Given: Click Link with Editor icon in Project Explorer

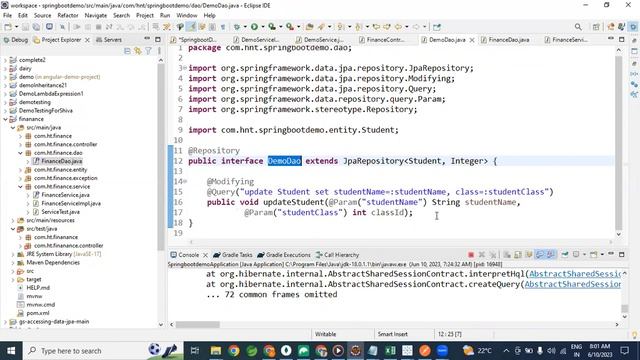Looking at the screenshot, I should click(138, 51).
